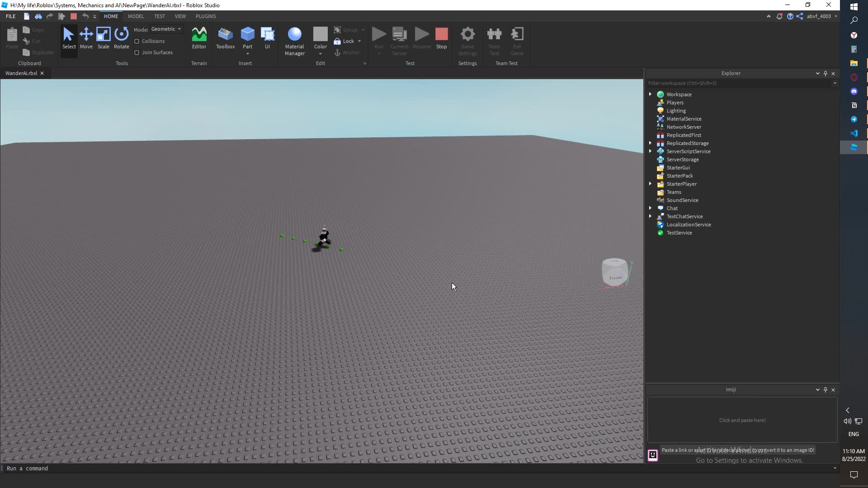The width and height of the screenshot is (868, 488).
Task: Open the help question mark icon
Action: [x=790, y=16]
